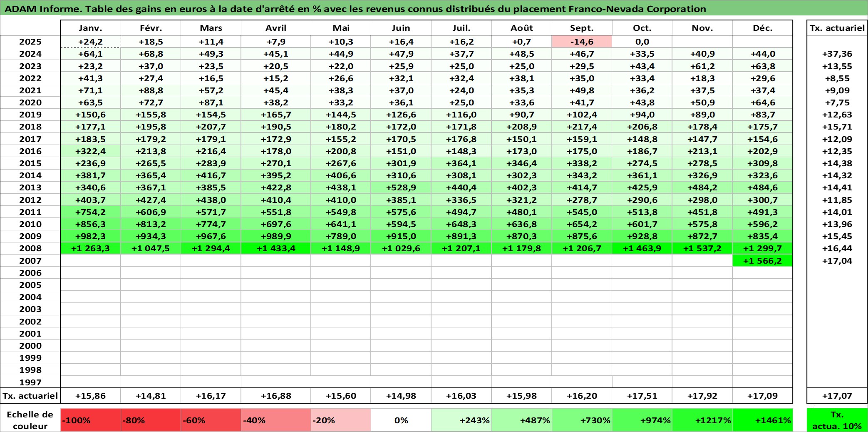868x432 pixels.
Task: Select the +982,3 cell in 2009
Action: pos(90,236)
